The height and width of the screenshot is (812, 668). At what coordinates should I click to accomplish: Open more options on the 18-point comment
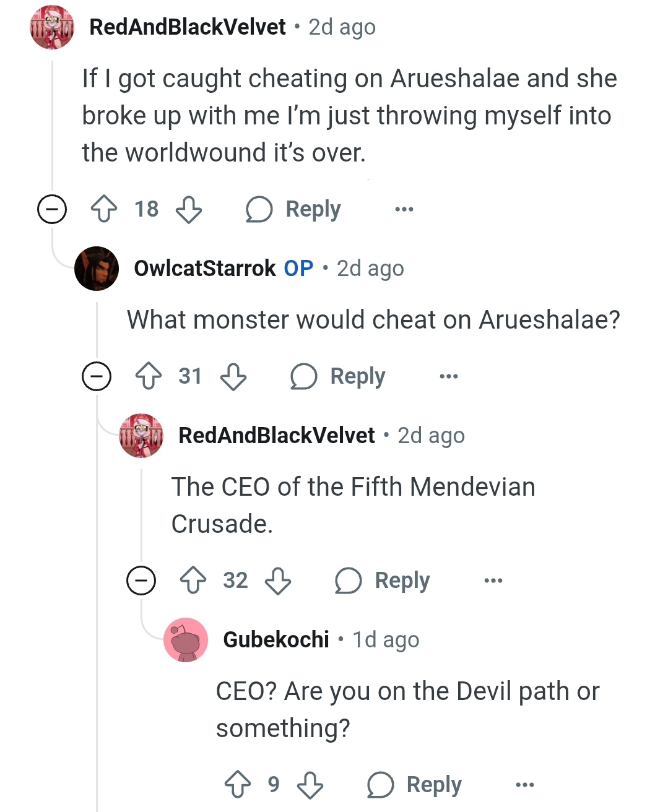[x=404, y=209]
